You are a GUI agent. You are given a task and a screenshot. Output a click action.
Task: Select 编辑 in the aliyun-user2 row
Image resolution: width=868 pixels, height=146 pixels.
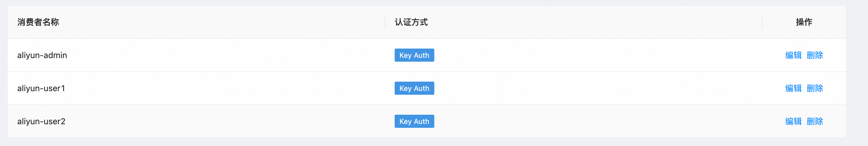[x=793, y=121]
